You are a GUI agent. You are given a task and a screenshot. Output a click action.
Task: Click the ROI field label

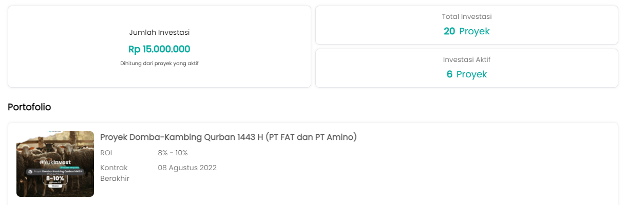[106, 153]
